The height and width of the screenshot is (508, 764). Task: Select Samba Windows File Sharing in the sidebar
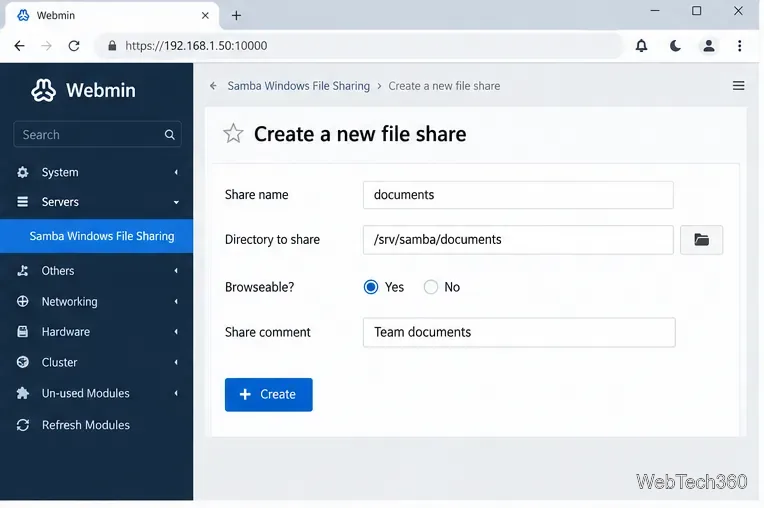tap(96, 236)
